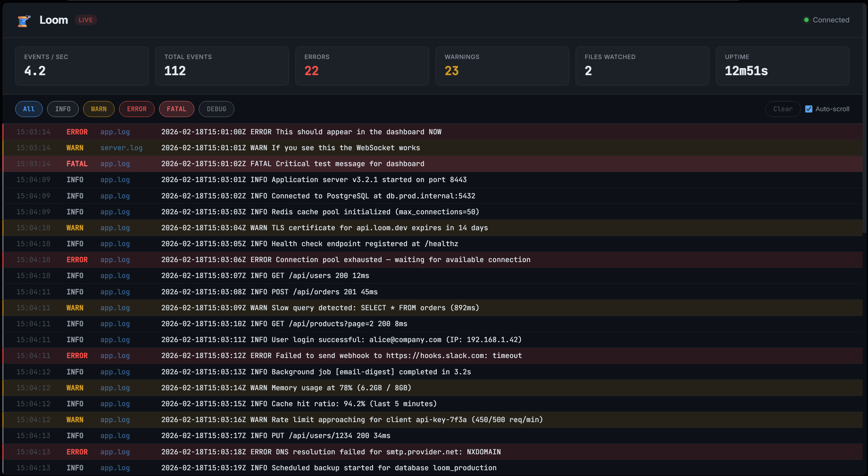
Task: Select 'Connection pool exhausted' error row
Action: pos(432,260)
